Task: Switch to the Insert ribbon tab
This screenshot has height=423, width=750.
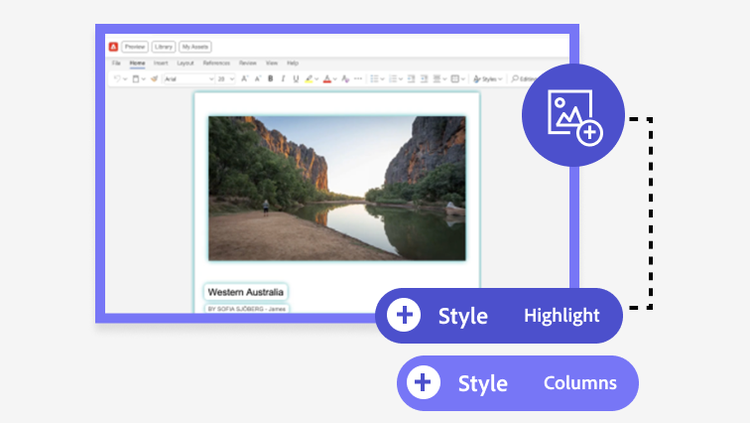Action: click(x=160, y=63)
